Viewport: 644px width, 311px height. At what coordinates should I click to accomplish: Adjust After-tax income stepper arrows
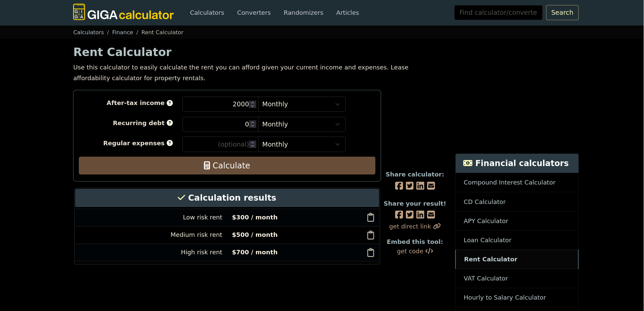pyautogui.click(x=253, y=104)
